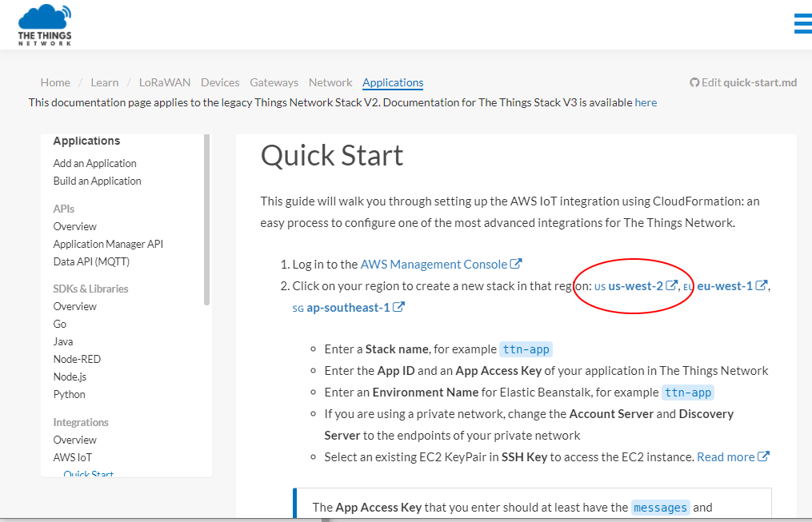Follow the 'here' link to V3 documentation
812x522 pixels.
point(646,102)
